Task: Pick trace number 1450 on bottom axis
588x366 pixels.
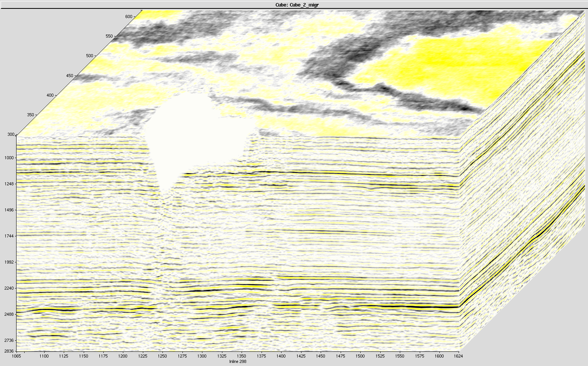Action: (x=321, y=356)
